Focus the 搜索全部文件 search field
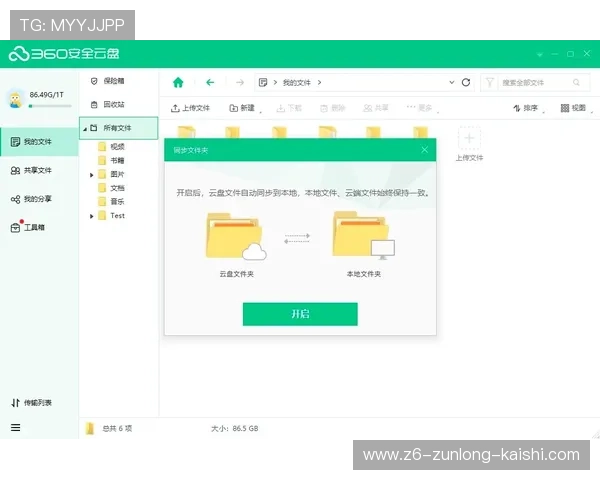 (x=536, y=82)
